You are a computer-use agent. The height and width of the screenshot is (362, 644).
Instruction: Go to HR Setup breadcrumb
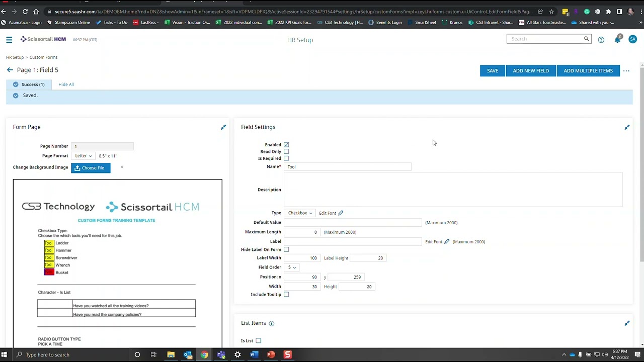15,57
